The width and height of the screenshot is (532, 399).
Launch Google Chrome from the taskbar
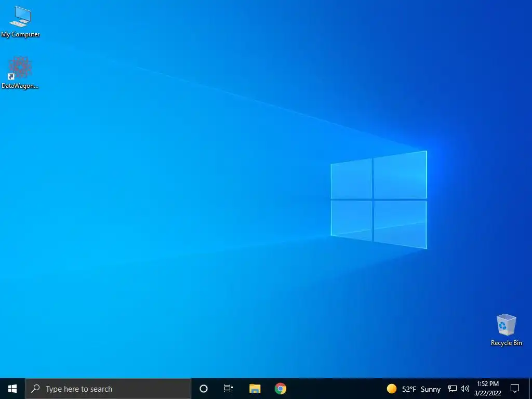[281, 389]
